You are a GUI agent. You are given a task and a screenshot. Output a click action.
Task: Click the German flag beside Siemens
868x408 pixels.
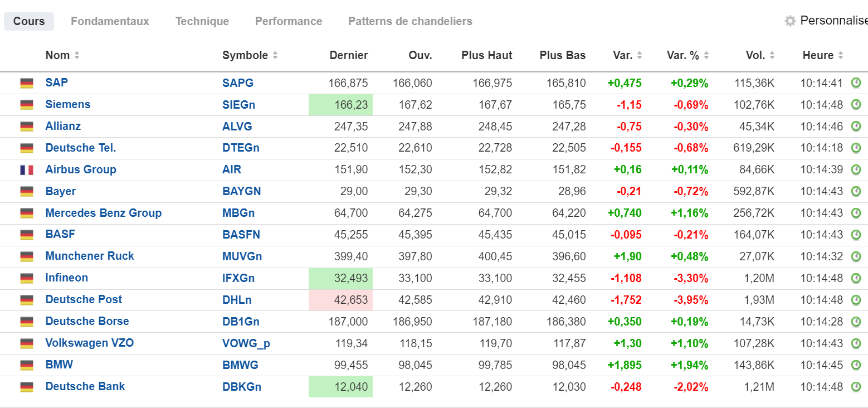(x=27, y=105)
